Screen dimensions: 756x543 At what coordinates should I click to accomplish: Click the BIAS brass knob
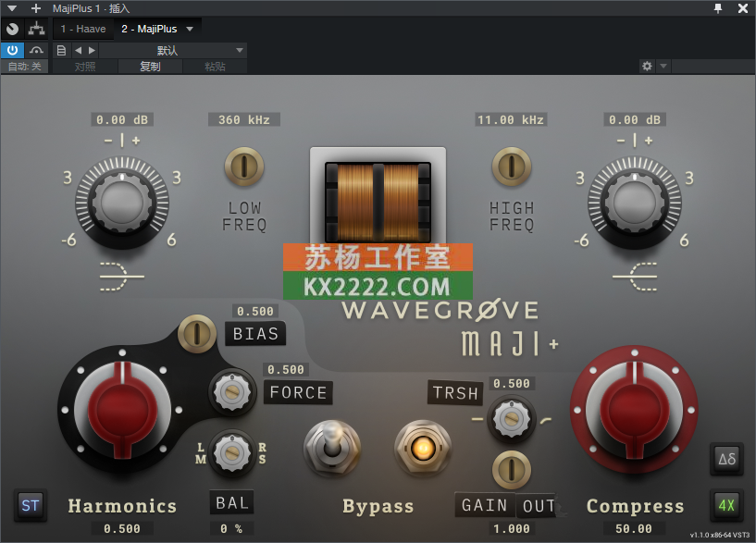(x=197, y=333)
